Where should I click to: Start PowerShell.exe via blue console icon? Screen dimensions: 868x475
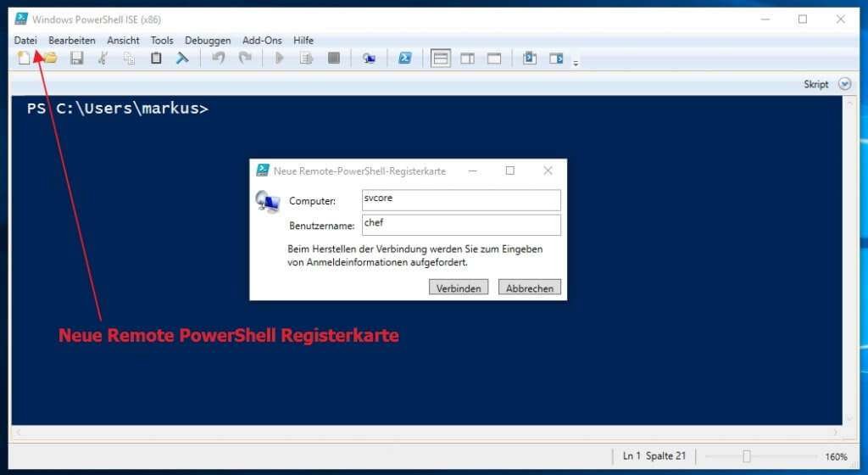click(405, 58)
